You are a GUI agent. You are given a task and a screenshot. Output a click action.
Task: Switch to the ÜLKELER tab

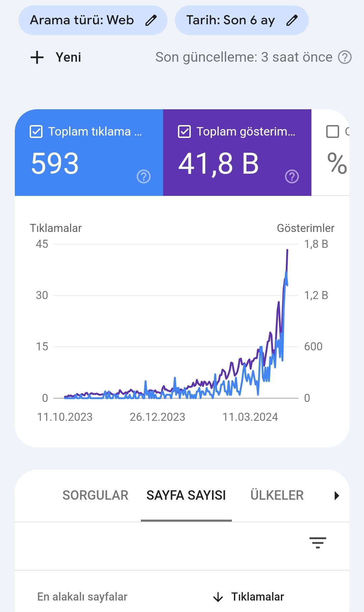tap(277, 495)
